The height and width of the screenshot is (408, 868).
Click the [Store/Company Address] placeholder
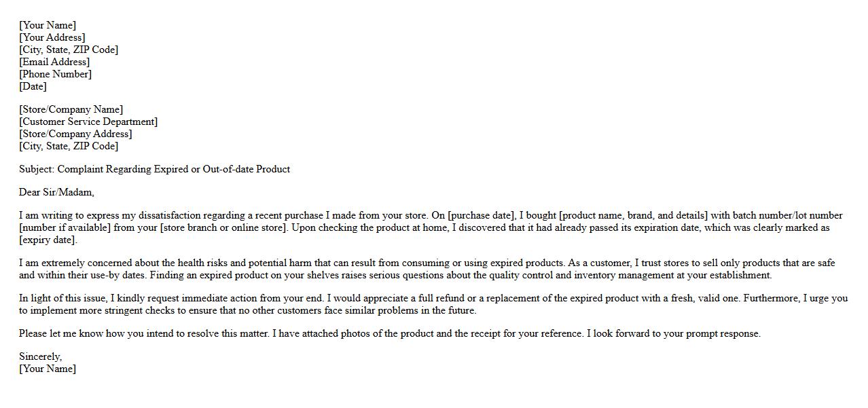[x=75, y=134]
